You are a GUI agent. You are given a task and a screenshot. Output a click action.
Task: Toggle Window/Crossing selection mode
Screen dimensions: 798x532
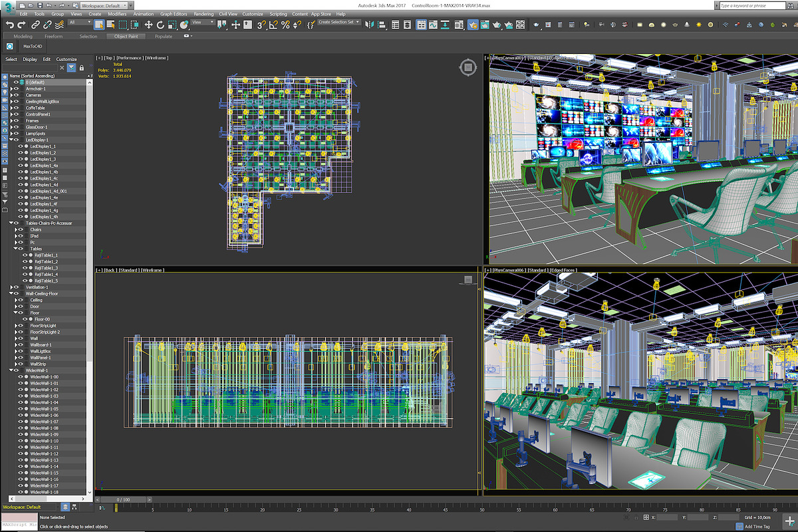(x=135, y=25)
